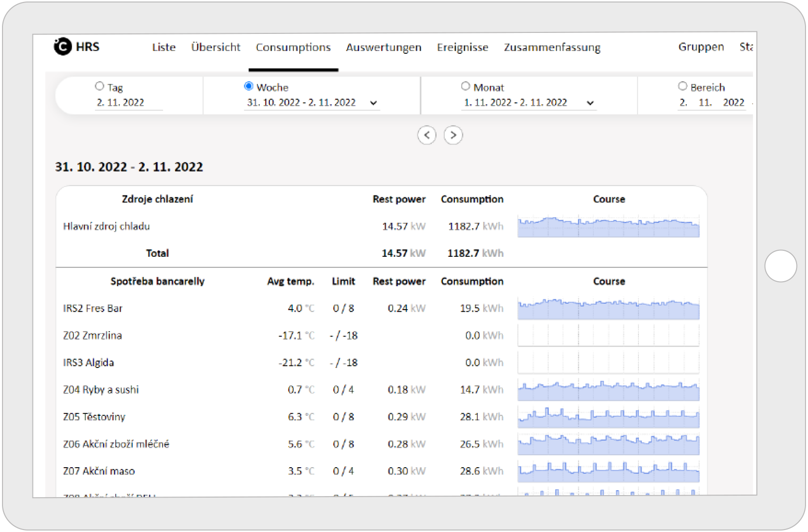Open the Woche date range dropdown
Image resolution: width=808 pixels, height=532 pixels.
312,103
